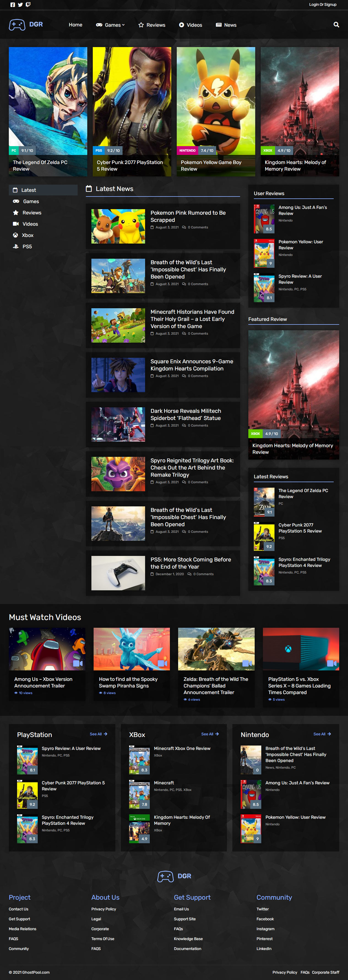The height and width of the screenshot is (980, 348).
Task: Open Cyber Punk 2077 in Latest Reviews
Action: point(300,528)
